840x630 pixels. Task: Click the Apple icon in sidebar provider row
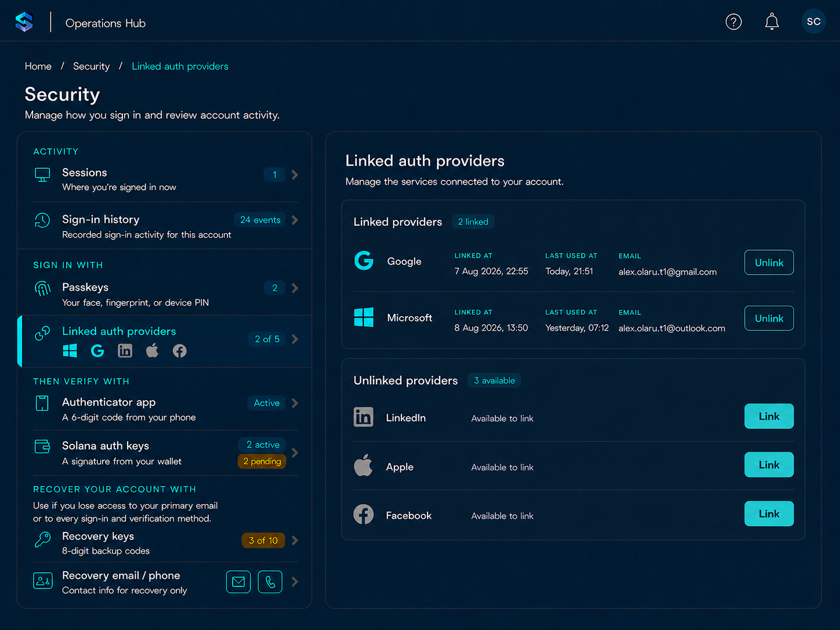point(152,350)
